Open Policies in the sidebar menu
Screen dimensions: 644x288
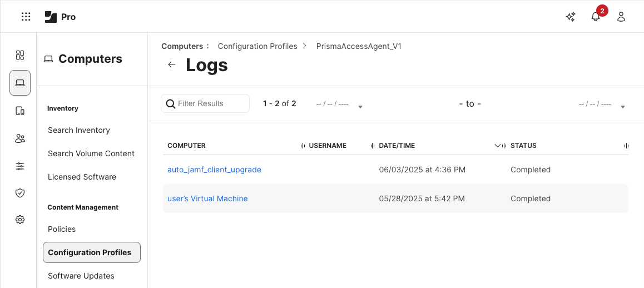point(62,229)
